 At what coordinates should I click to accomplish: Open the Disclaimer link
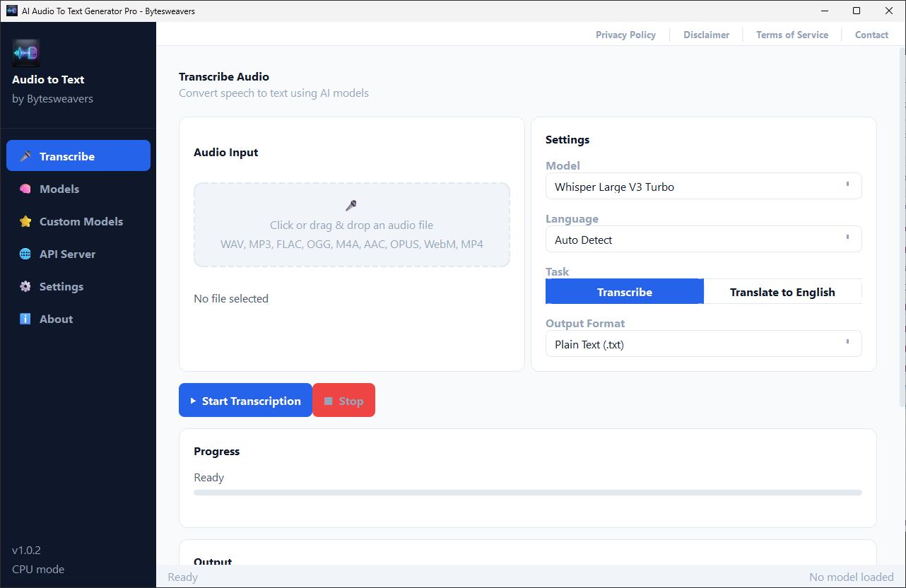[706, 35]
